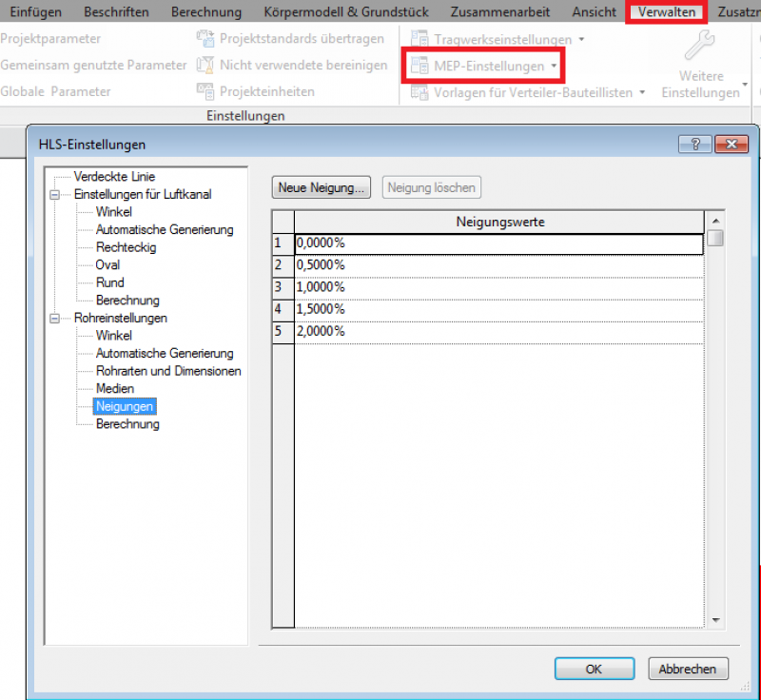Open the MEP-Einstellungen dropdown arrow

click(554, 66)
